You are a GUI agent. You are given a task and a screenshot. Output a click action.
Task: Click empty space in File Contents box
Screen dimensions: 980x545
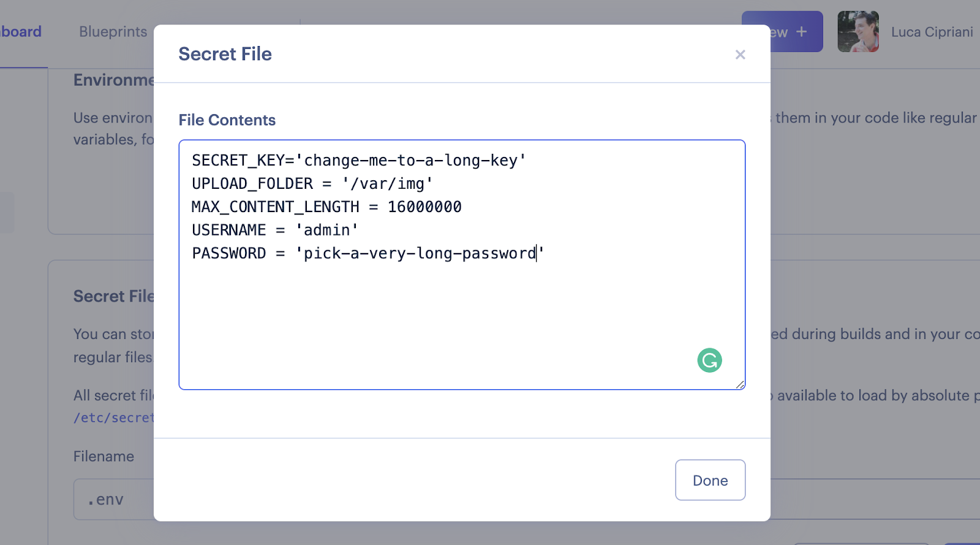[429, 319]
